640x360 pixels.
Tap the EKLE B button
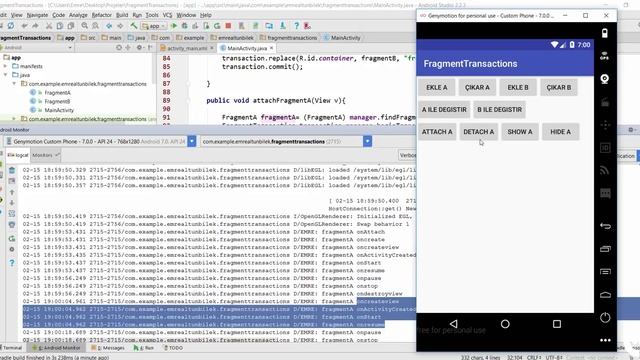point(518,87)
